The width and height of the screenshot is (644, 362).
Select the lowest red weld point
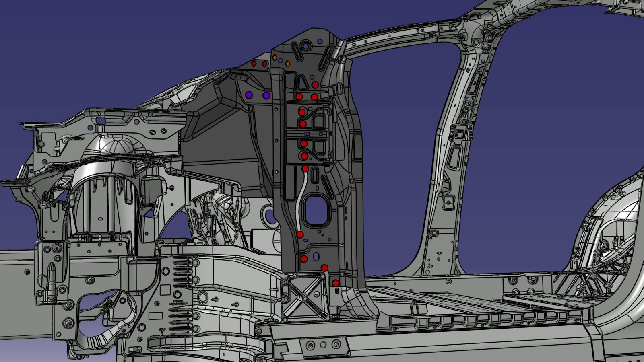click(336, 283)
